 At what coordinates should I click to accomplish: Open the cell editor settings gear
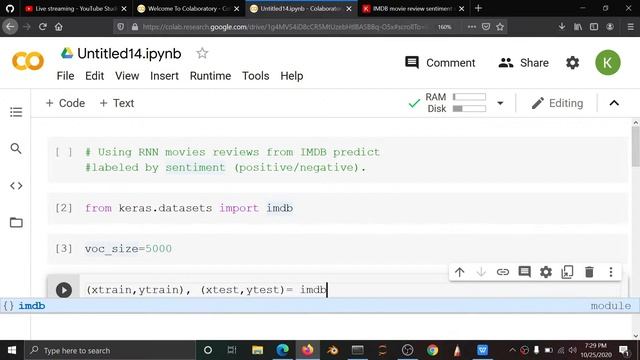(x=546, y=272)
